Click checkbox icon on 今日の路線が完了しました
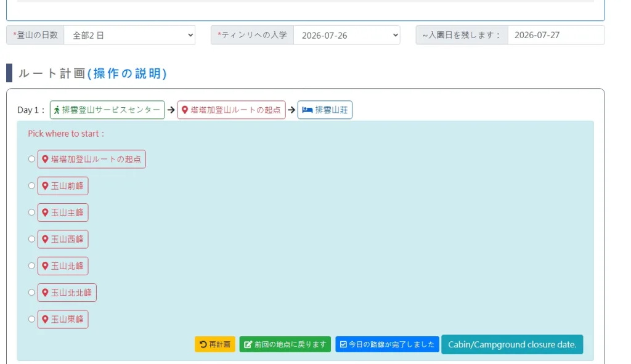Screen dimensions: 631x364 (343, 344)
